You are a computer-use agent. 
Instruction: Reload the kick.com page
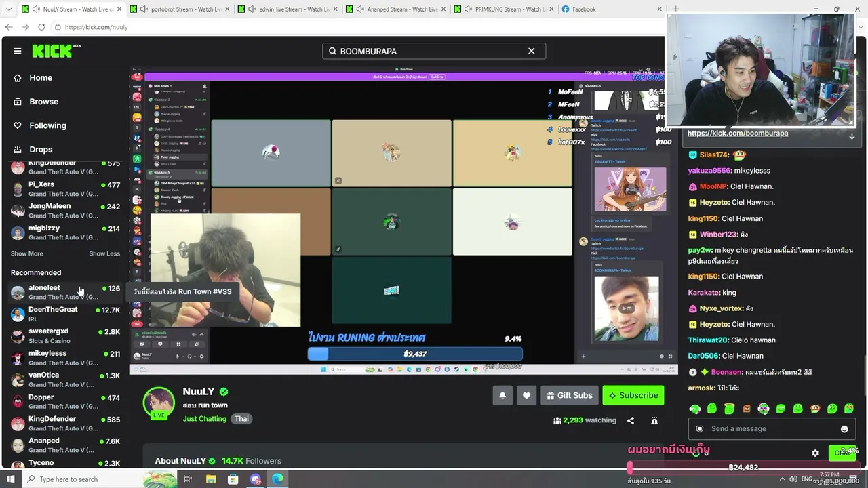click(x=41, y=27)
